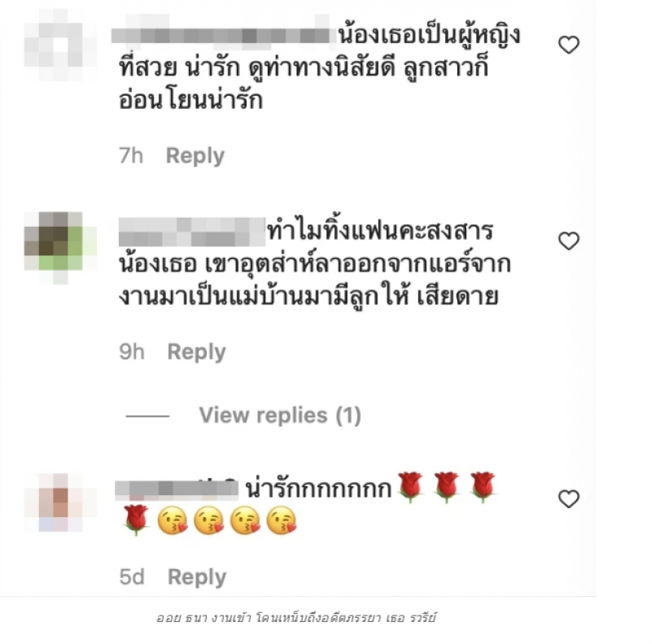Open the blurred username on the 9h comment
651x644 pixels.
[x=192, y=233]
